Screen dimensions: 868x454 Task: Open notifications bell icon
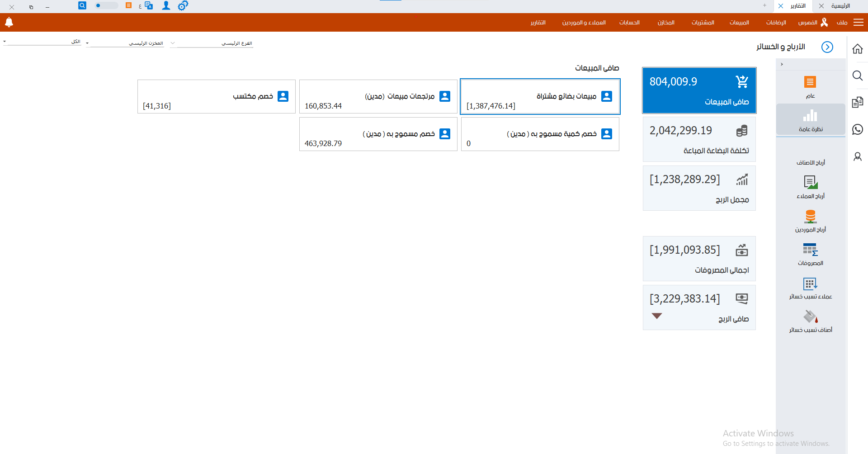click(x=9, y=22)
